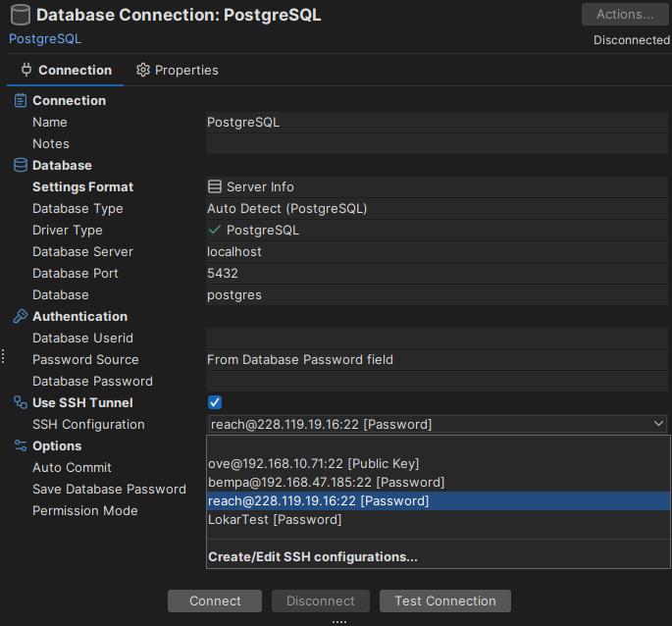Click into the Database Password field

[437, 381]
